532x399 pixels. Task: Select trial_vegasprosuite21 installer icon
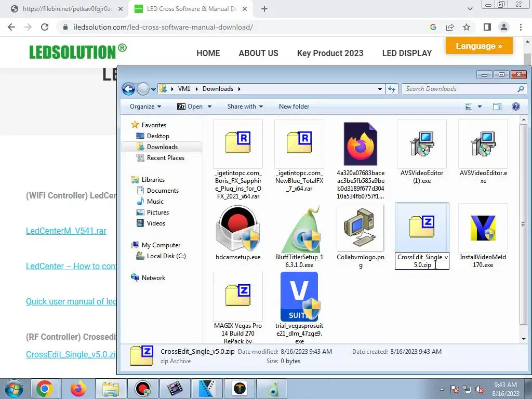point(299,297)
